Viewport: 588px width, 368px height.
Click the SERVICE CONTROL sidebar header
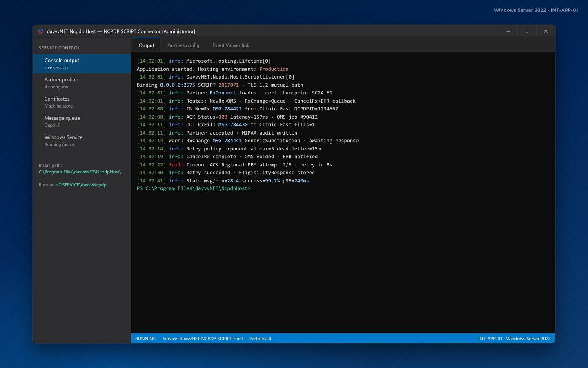(59, 48)
